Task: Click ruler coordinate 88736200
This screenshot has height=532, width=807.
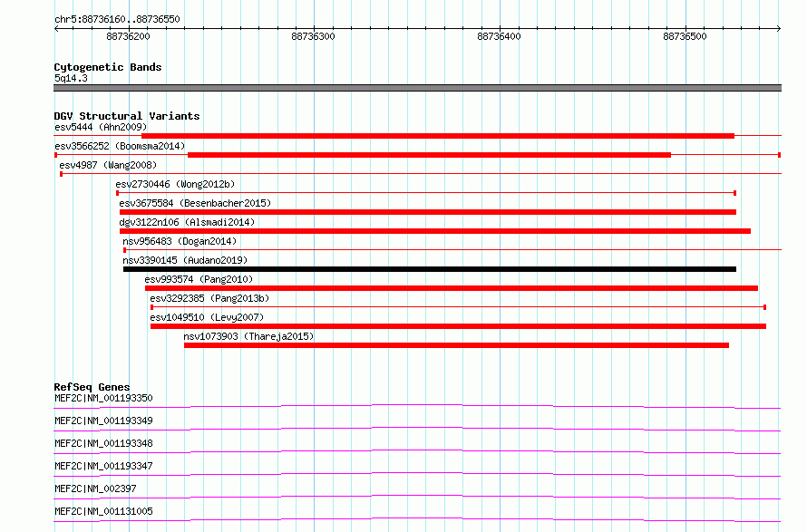Action: coord(128,36)
